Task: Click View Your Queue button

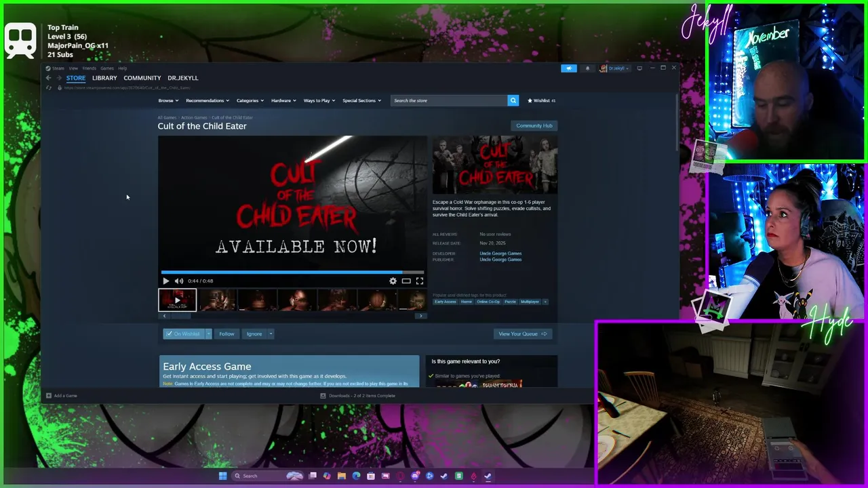Action: point(523,333)
